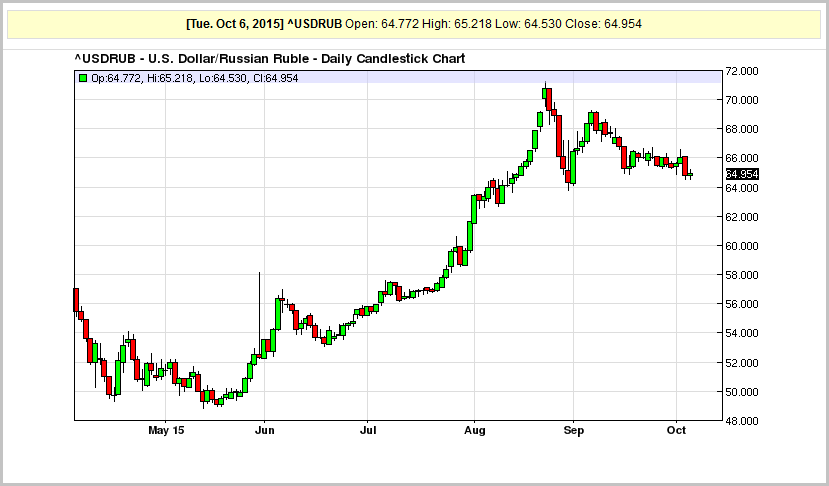Click the 48.000 y-axis label

coord(743,421)
